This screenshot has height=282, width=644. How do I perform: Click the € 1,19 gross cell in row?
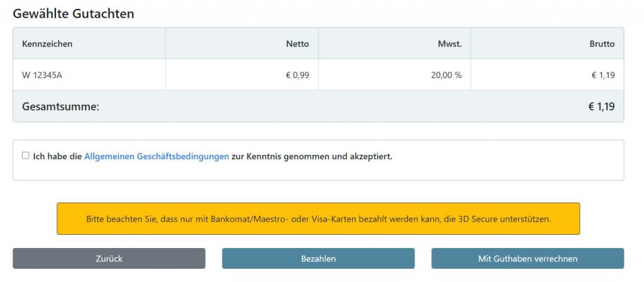click(x=548, y=75)
